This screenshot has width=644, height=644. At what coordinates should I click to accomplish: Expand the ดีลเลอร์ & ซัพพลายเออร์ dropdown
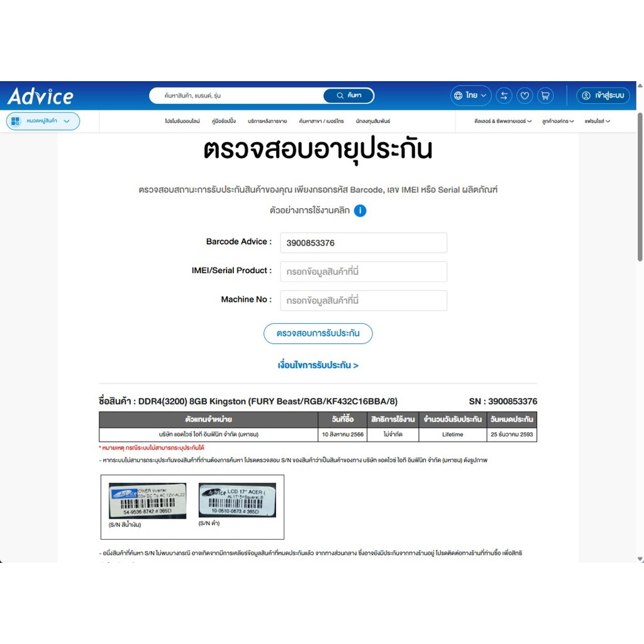pos(502,121)
